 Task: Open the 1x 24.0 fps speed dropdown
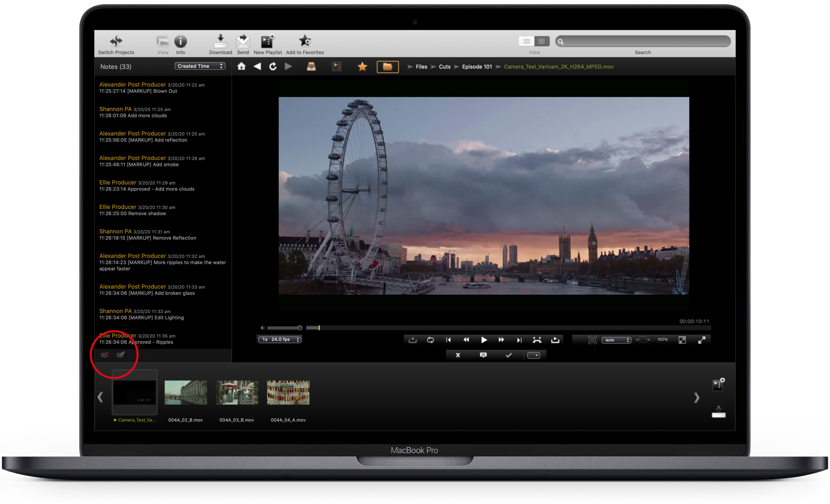click(280, 339)
